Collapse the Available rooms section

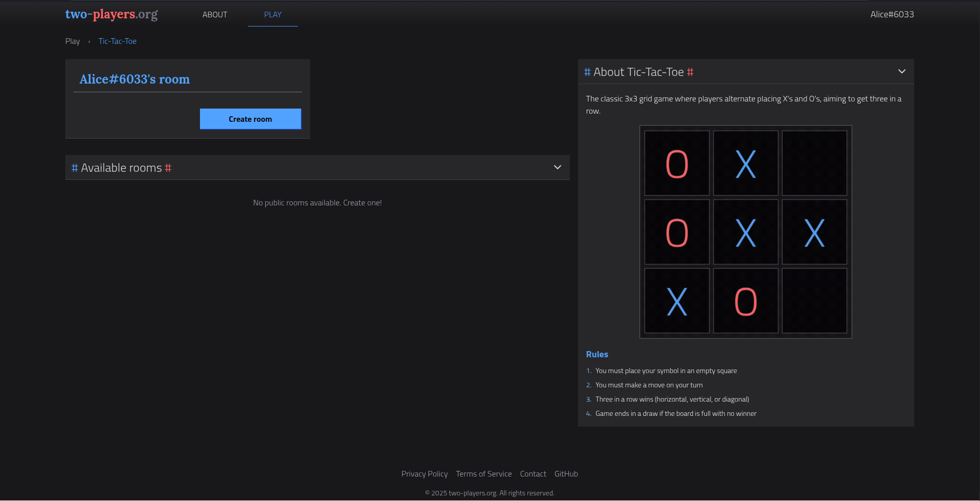(557, 167)
